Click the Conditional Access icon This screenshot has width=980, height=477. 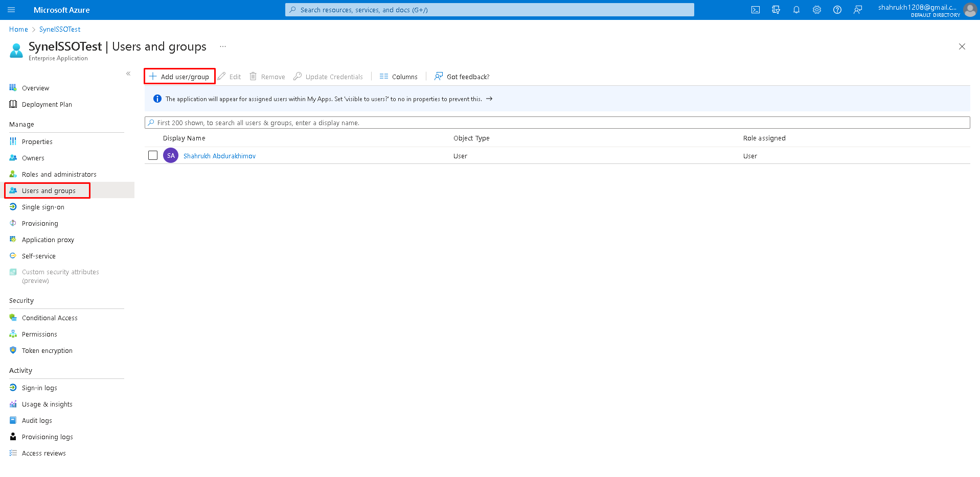point(13,318)
